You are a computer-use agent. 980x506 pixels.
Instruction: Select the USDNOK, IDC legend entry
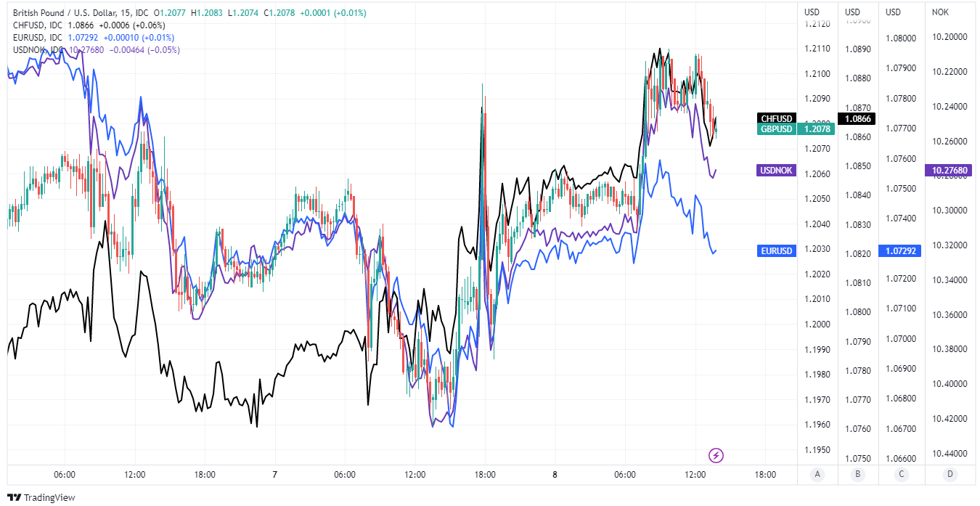(38, 49)
